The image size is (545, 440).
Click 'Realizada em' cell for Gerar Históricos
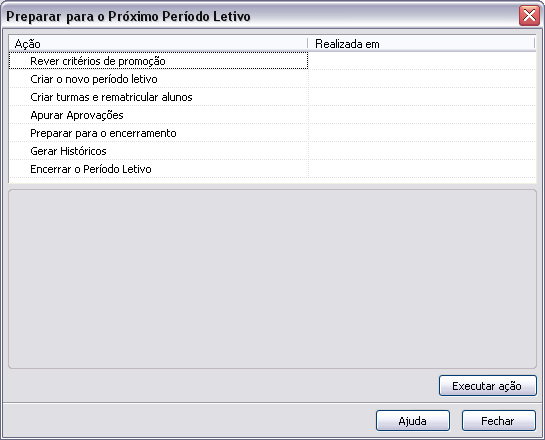pyautogui.click(x=422, y=151)
